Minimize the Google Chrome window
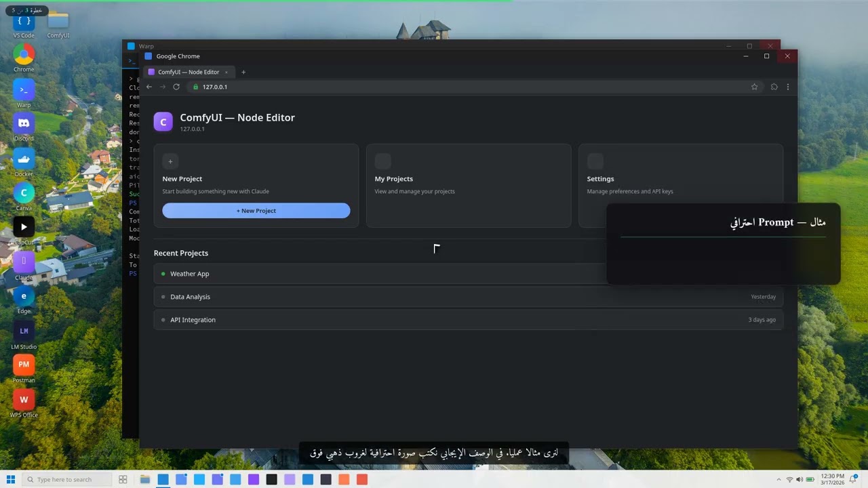 746,56
